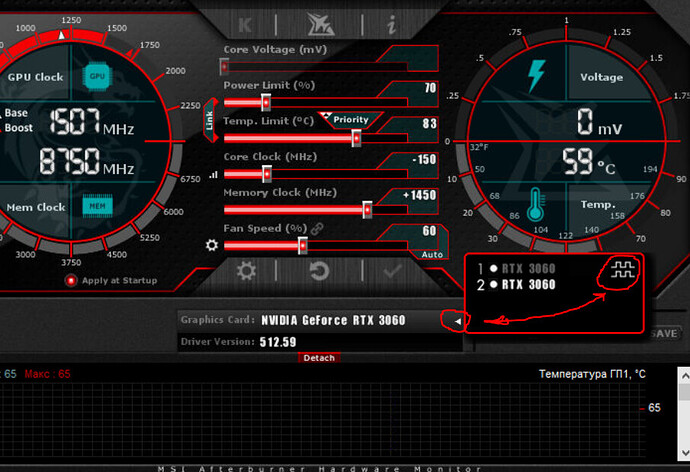The image size is (690, 472).
Task: Reset settings with circular arrow icon
Action: [x=319, y=270]
